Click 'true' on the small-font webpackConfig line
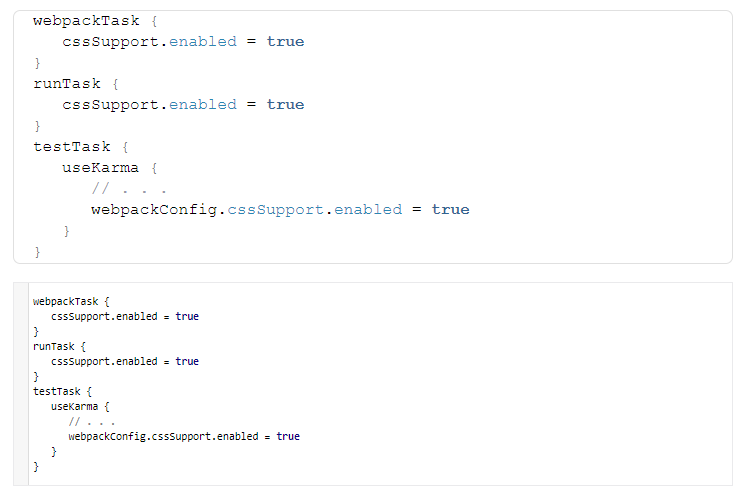Image resolution: width=745 pixels, height=498 pixels. [x=288, y=436]
